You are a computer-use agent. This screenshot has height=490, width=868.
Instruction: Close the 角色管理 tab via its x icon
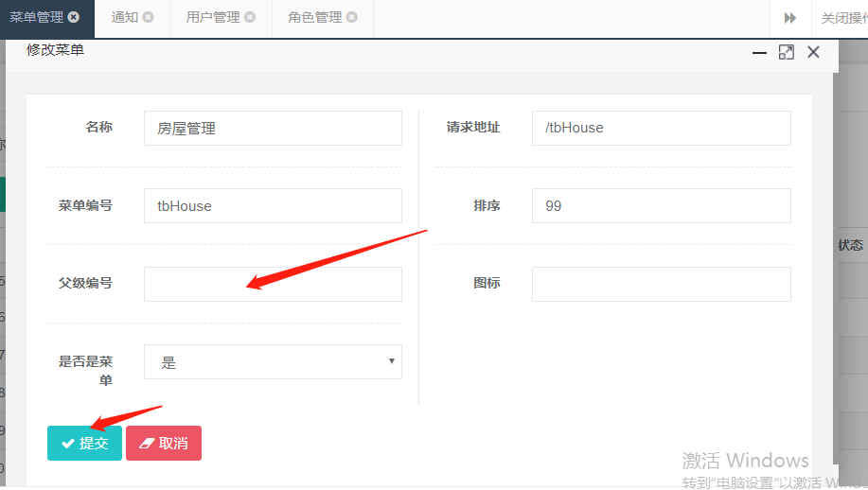pos(351,17)
